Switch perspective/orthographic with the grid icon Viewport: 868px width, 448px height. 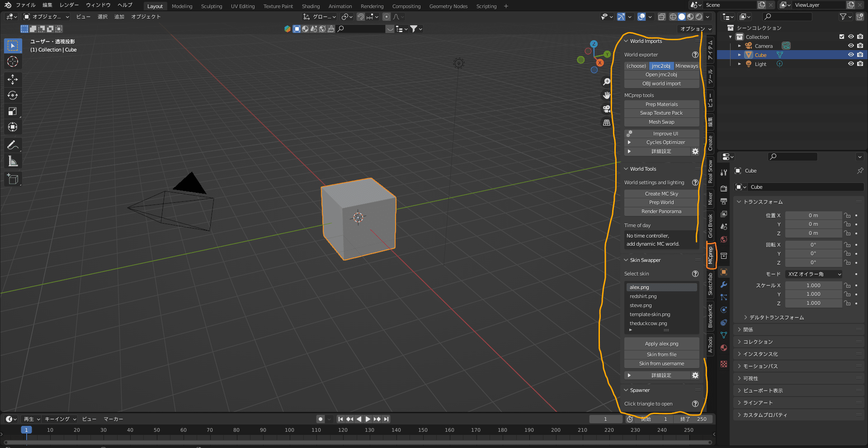click(x=607, y=122)
